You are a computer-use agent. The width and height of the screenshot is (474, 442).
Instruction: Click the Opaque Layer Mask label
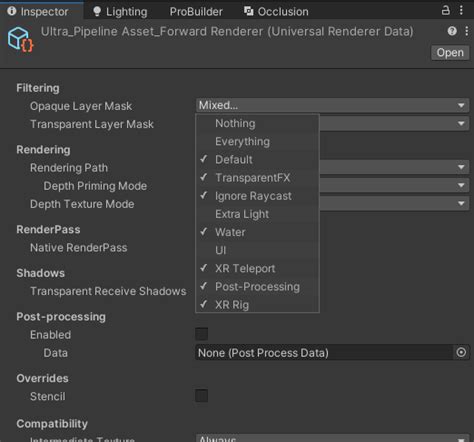81,106
